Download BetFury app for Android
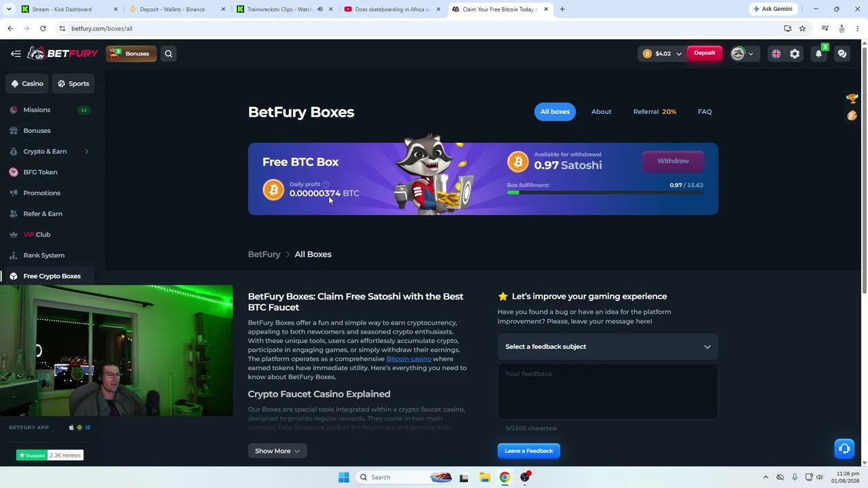This screenshot has height=488, width=868. point(79,428)
